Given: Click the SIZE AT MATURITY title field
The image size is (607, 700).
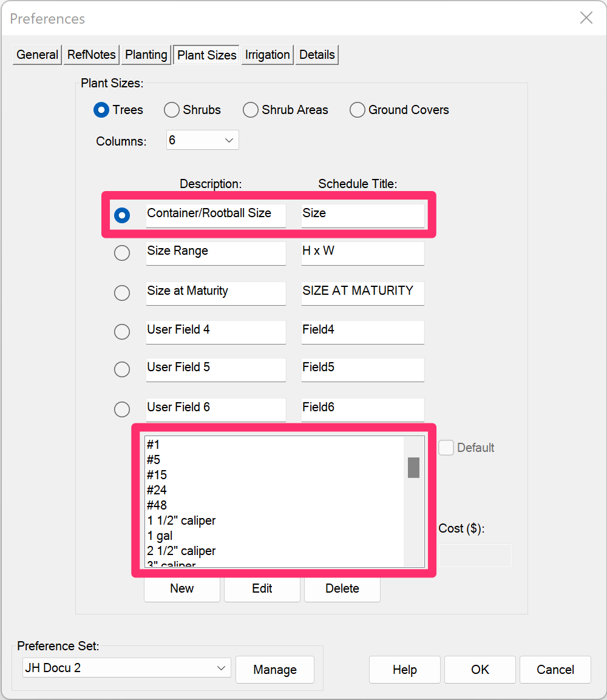Looking at the screenshot, I should pos(362,293).
